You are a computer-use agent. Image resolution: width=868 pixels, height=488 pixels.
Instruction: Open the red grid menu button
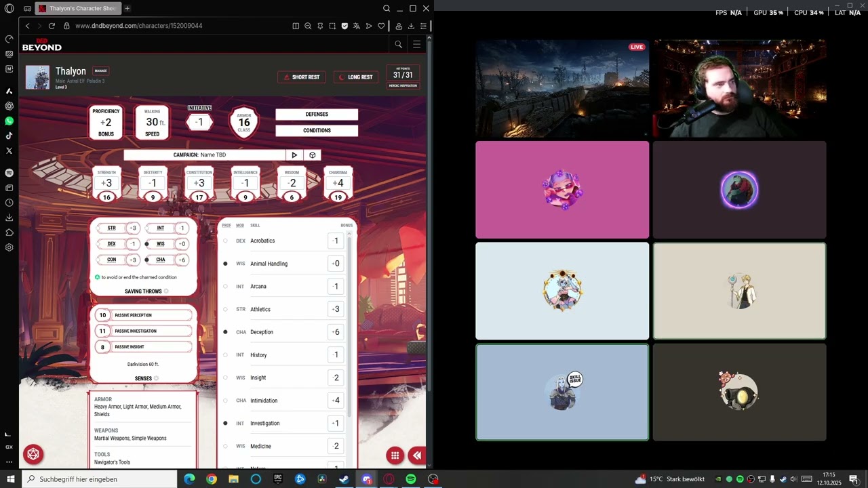tap(395, 455)
